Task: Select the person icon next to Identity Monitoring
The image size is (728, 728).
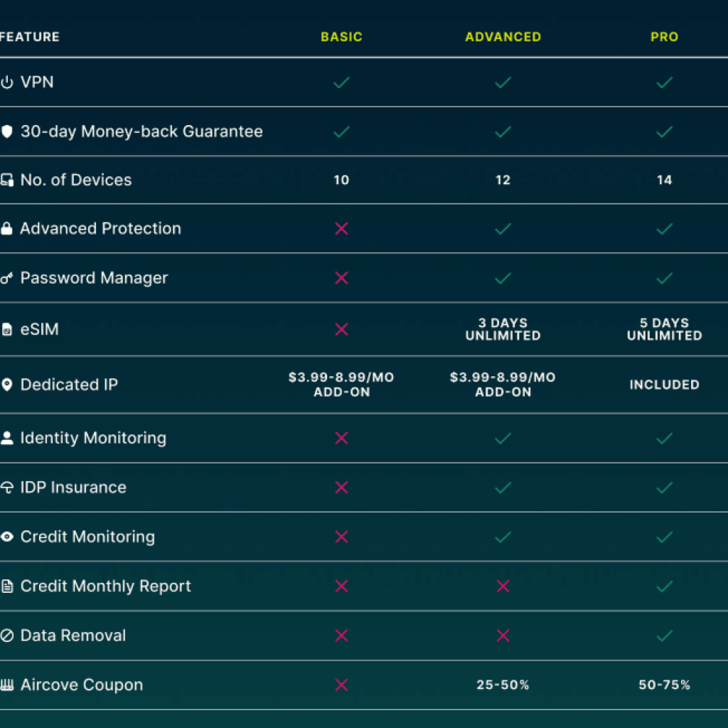Action: tap(8, 438)
